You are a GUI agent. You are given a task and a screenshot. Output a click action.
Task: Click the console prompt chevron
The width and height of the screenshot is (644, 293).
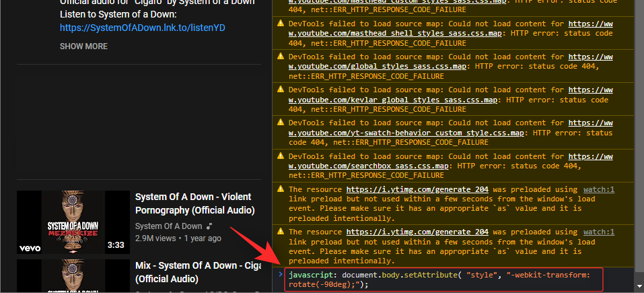point(281,275)
